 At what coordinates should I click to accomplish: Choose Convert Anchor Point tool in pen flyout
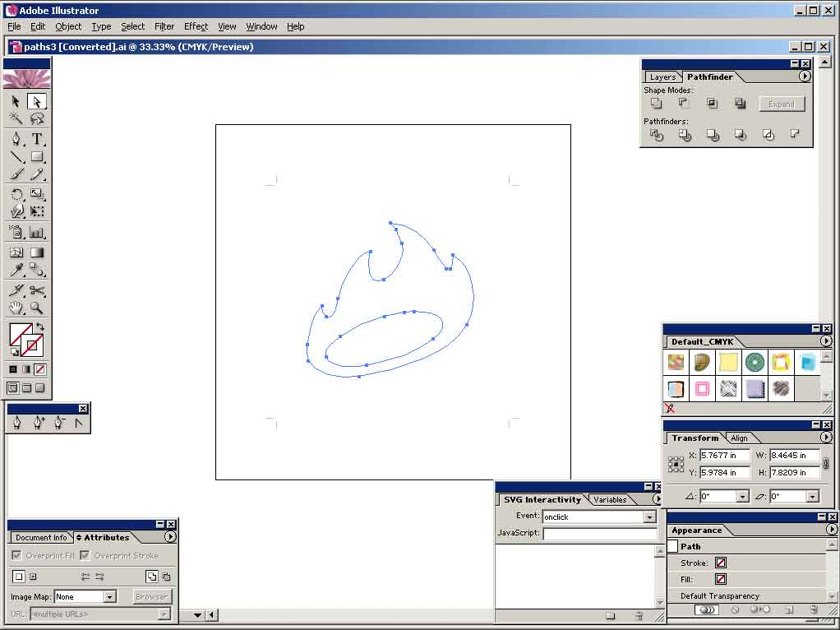79,423
